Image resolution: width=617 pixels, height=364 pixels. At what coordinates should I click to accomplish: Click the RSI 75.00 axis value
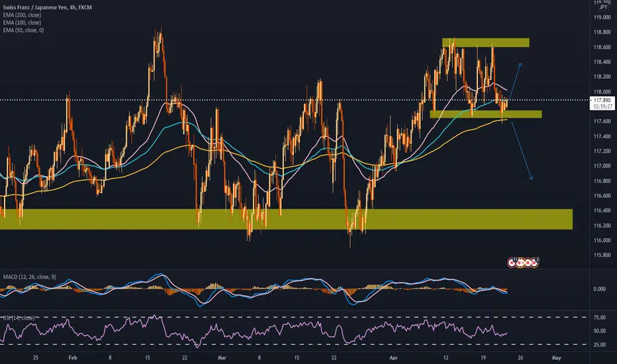coord(599,318)
